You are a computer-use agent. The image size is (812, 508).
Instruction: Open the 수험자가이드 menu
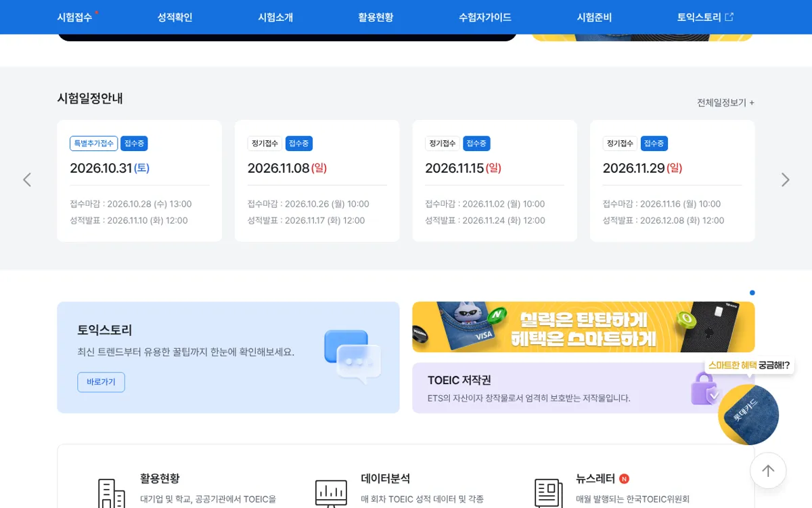pyautogui.click(x=484, y=18)
